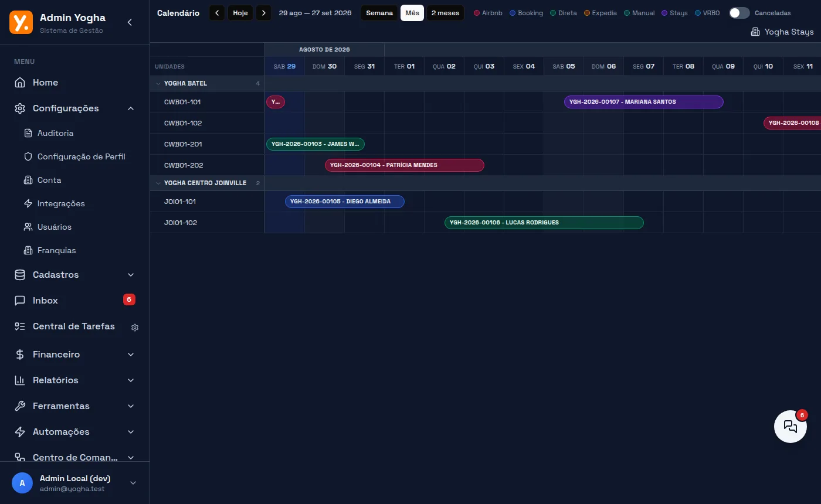Click the Central de Tarefas checklist icon
Screen dimensions: 821x504
coord(20,326)
